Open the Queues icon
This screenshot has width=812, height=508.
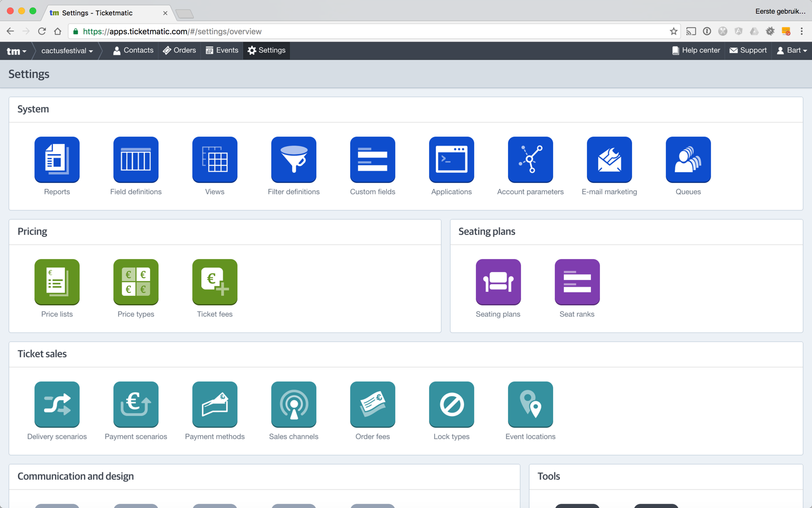pyautogui.click(x=689, y=160)
